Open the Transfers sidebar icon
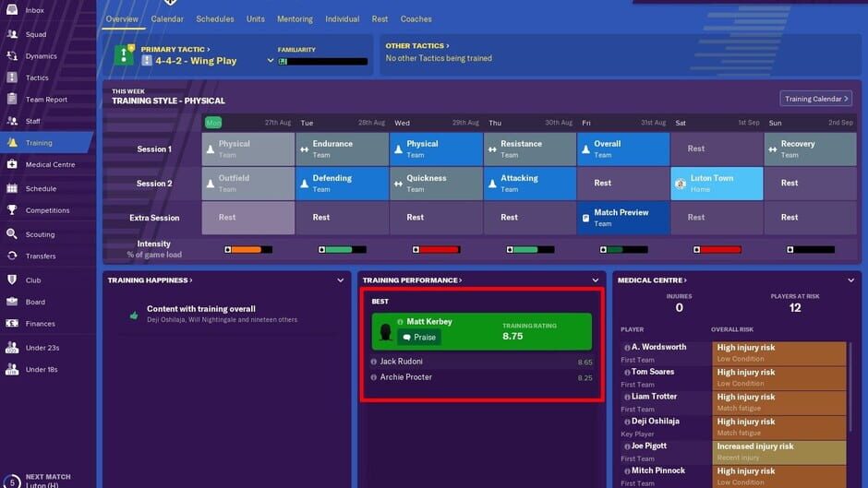The height and width of the screenshot is (488, 868). click(x=12, y=256)
